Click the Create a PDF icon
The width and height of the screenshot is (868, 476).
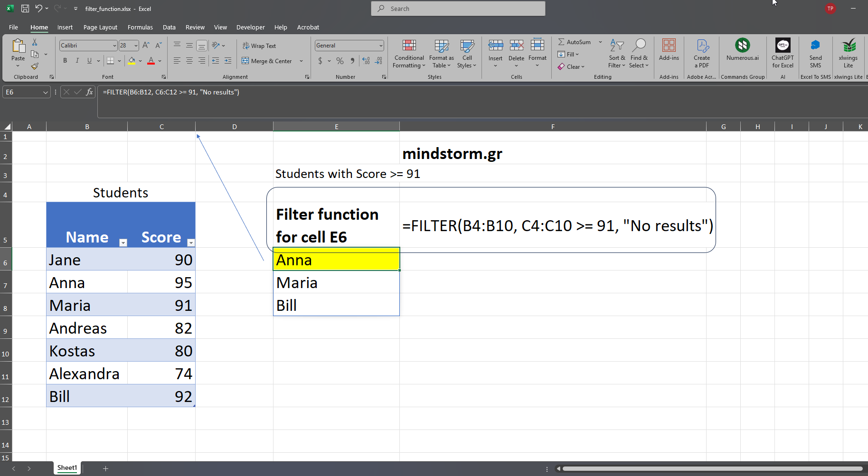tap(702, 46)
